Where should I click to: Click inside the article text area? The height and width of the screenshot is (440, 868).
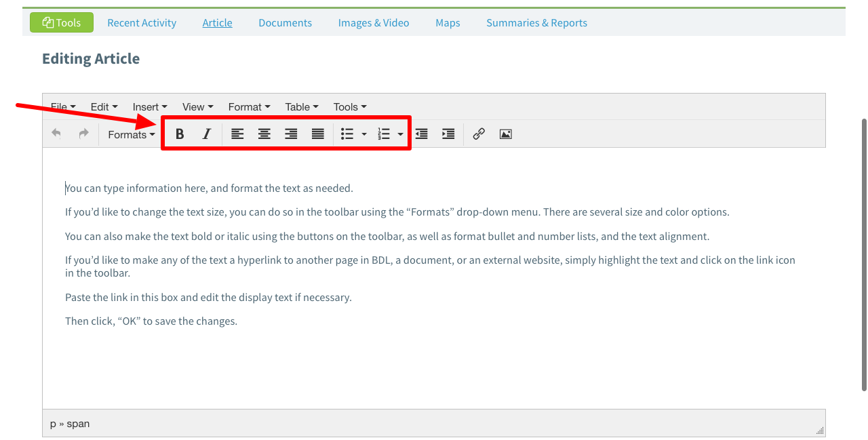click(x=434, y=359)
